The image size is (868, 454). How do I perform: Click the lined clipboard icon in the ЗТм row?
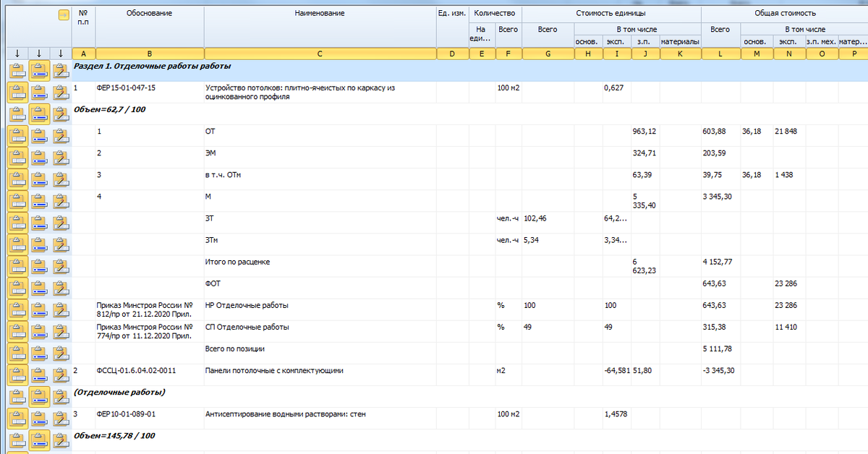click(39, 244)
